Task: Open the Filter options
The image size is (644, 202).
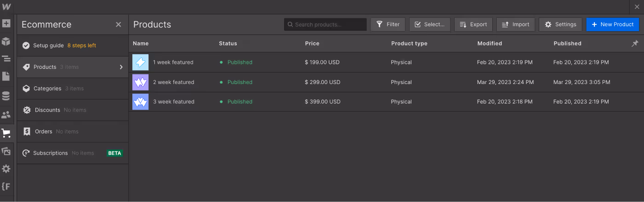Action: 388,24
